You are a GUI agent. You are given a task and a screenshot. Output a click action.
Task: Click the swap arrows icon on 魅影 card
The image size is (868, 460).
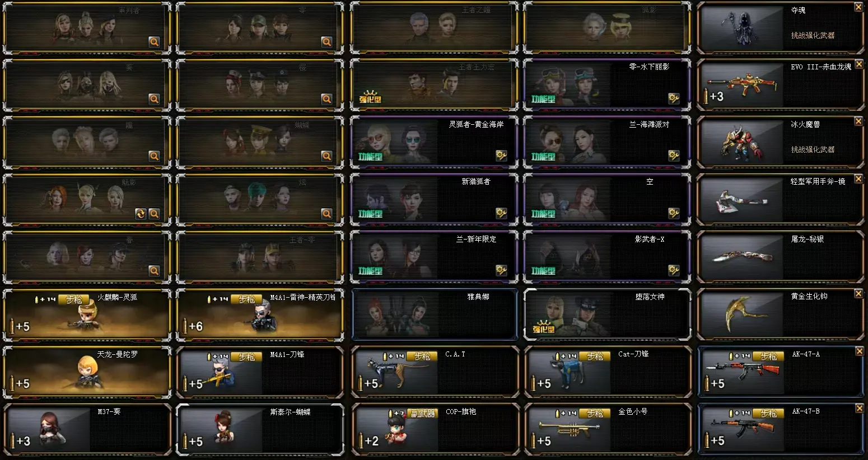(x=141, y=214)
